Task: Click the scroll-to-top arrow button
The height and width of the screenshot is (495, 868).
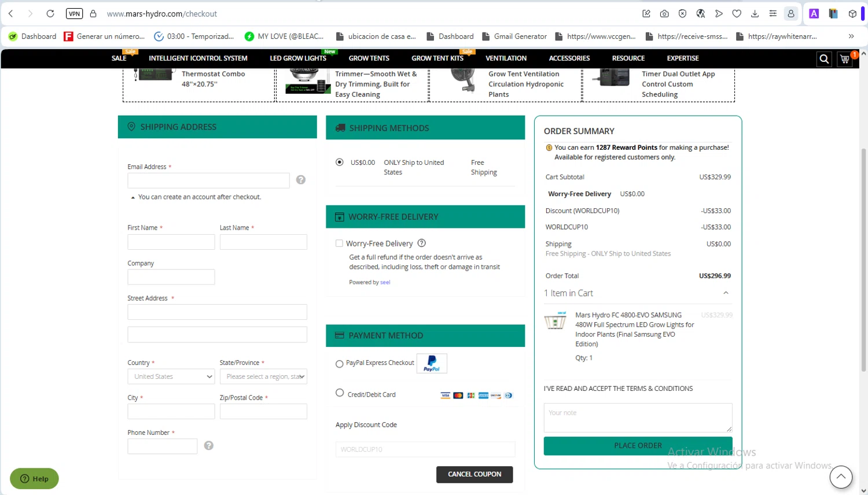Action: coord(841,477)
